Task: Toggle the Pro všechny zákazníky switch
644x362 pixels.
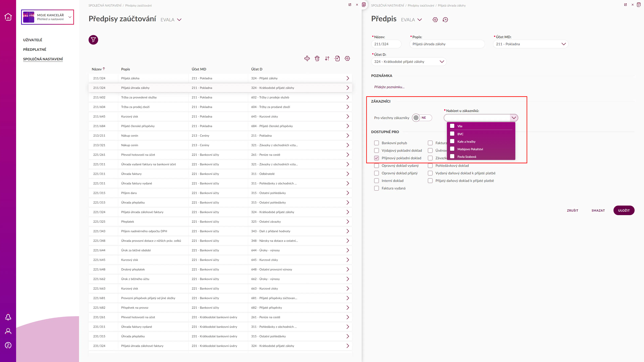Action: point(422,118)
